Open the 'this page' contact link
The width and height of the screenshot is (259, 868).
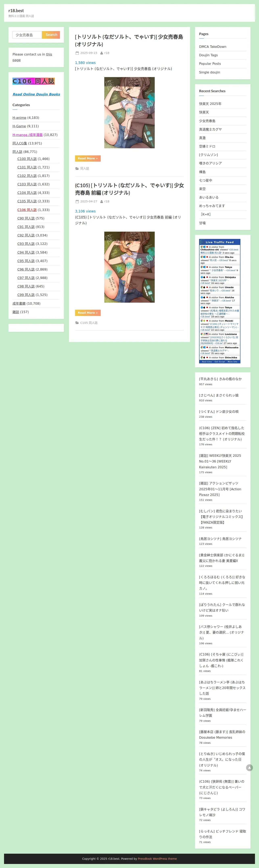pyautogui.click(x=32, y=57)
